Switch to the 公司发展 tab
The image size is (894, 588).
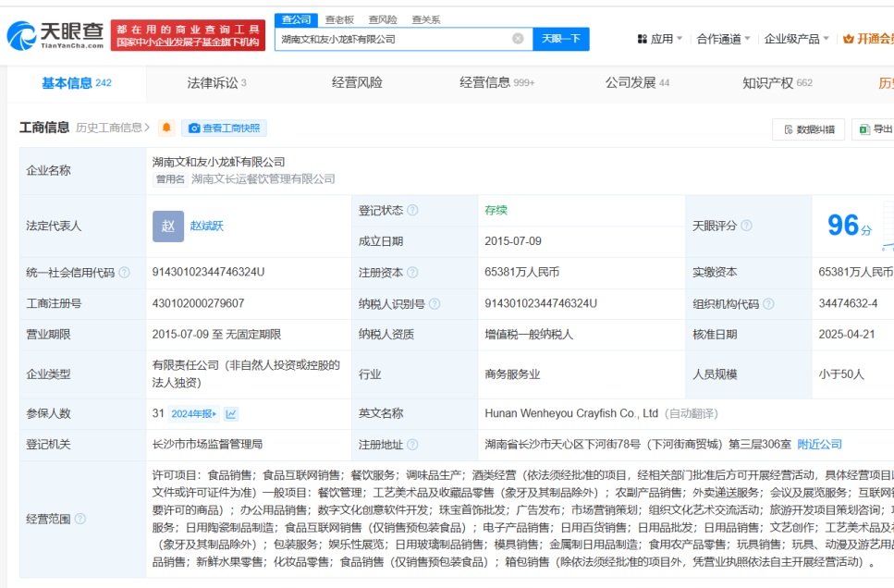(637, 83)
